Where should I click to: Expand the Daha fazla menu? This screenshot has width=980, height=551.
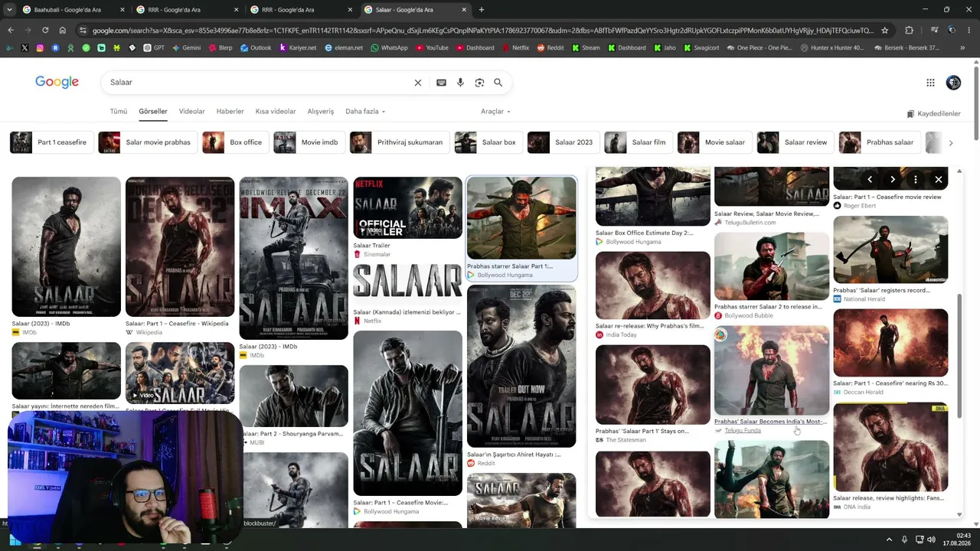point(365,112)
